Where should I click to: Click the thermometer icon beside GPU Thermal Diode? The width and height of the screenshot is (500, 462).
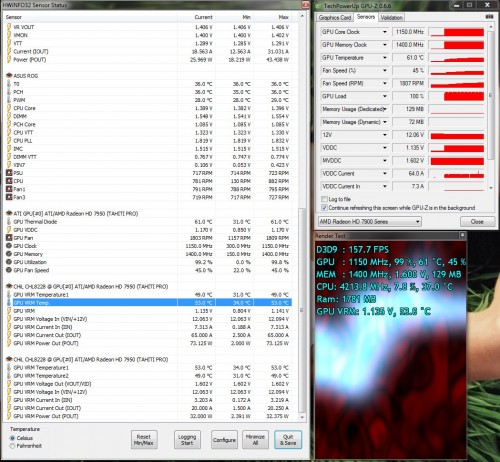tap(9, 221)
